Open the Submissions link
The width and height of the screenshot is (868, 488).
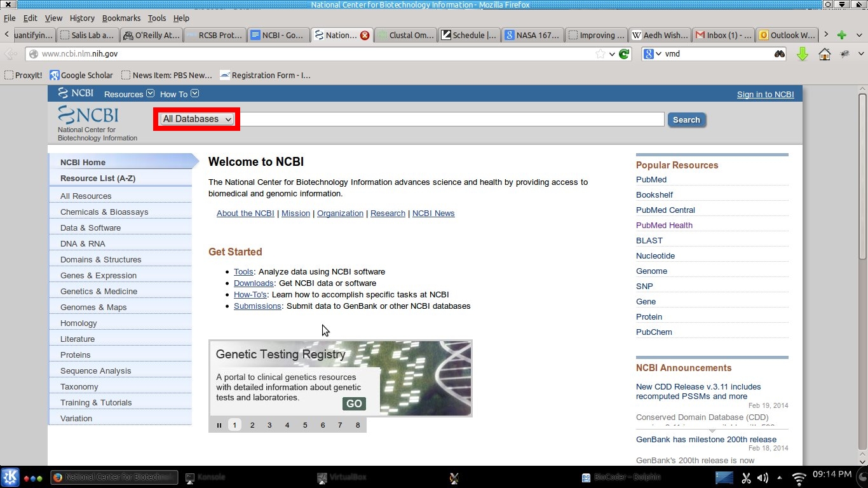(257, 306)
